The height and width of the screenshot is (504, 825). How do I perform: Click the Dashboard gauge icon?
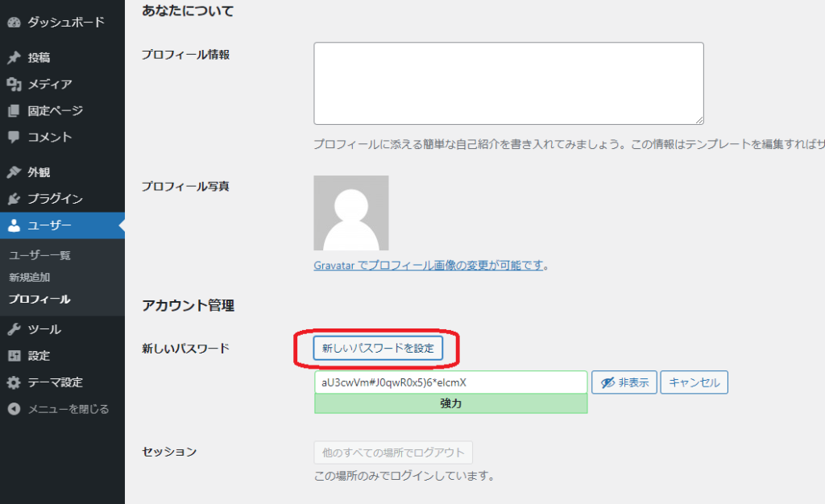[14, 23]
